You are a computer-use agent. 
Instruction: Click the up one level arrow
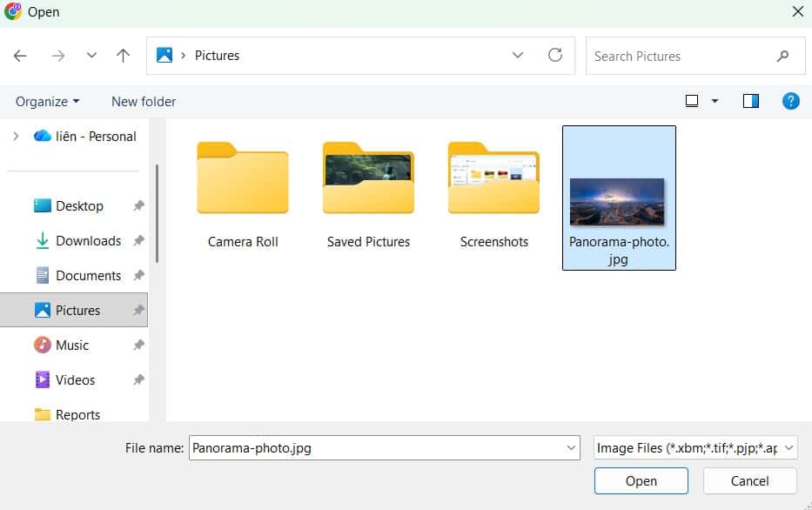[123, 55]
